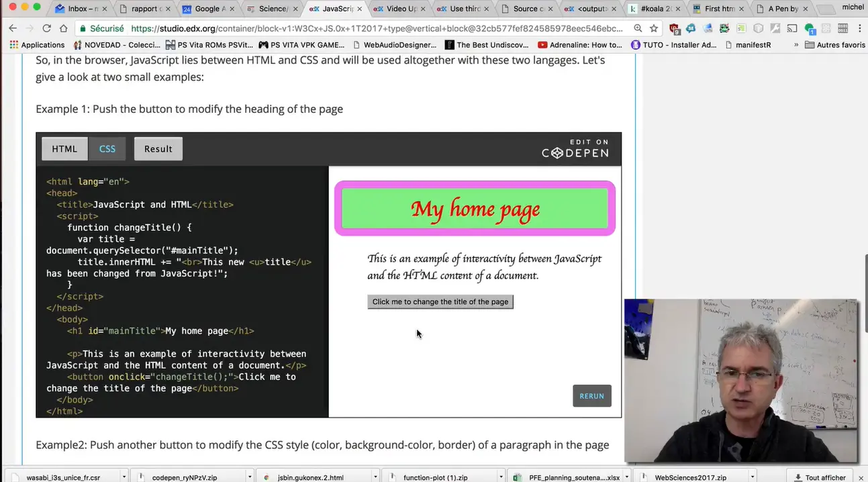Image resolution: width=868 pixels, height=482 pixels.
Task: Open the WebSciences2017.zip download
Action: pos(691,477)
